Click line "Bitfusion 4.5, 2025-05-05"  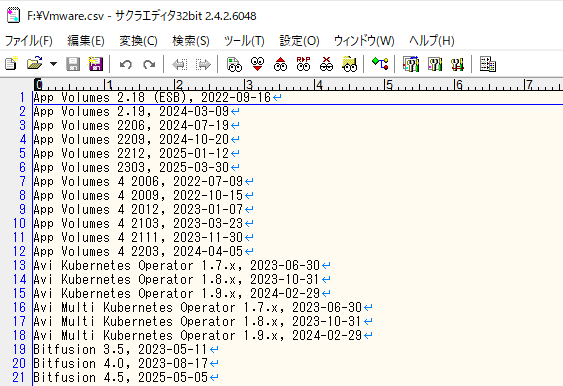point(121,377)
